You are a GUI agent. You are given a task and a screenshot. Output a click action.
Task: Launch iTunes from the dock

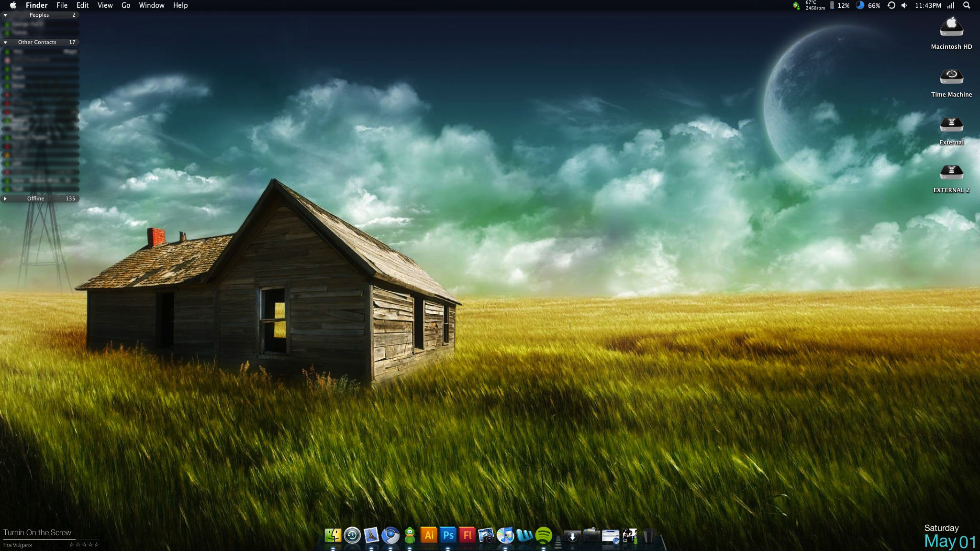point(505,535)
